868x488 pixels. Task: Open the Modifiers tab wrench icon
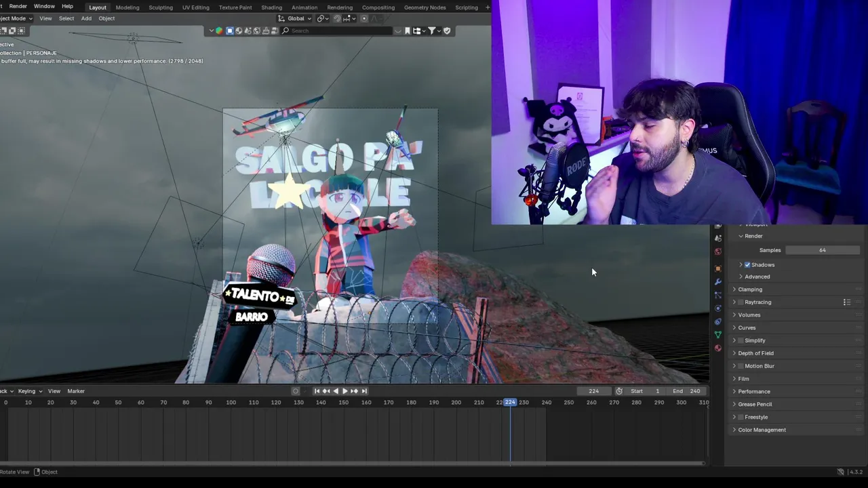(x=718, y=281)
